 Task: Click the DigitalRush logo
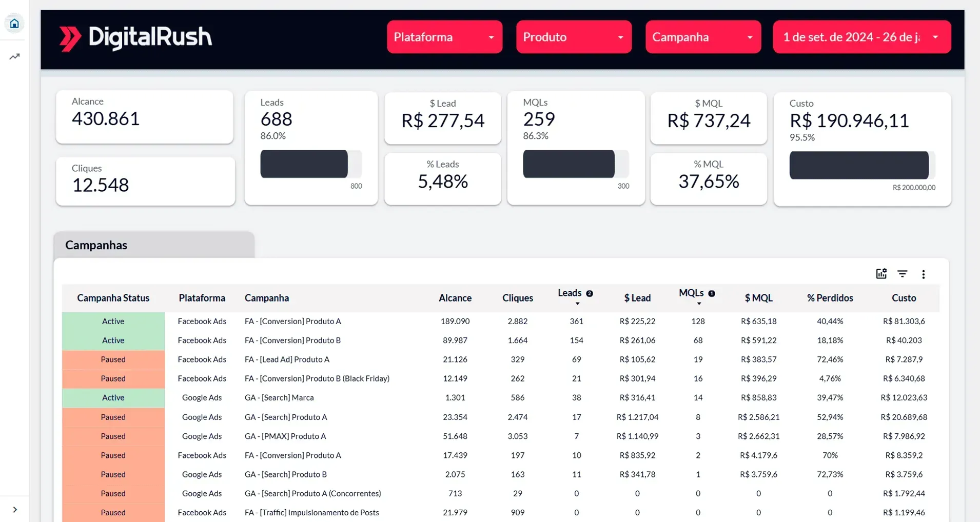(x=135, y=38)
